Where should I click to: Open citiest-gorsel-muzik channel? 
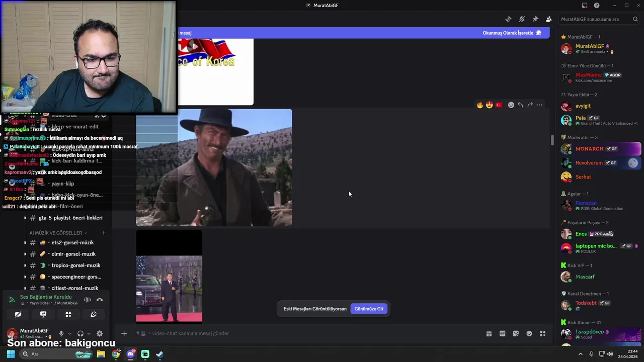tap(65, 288)
